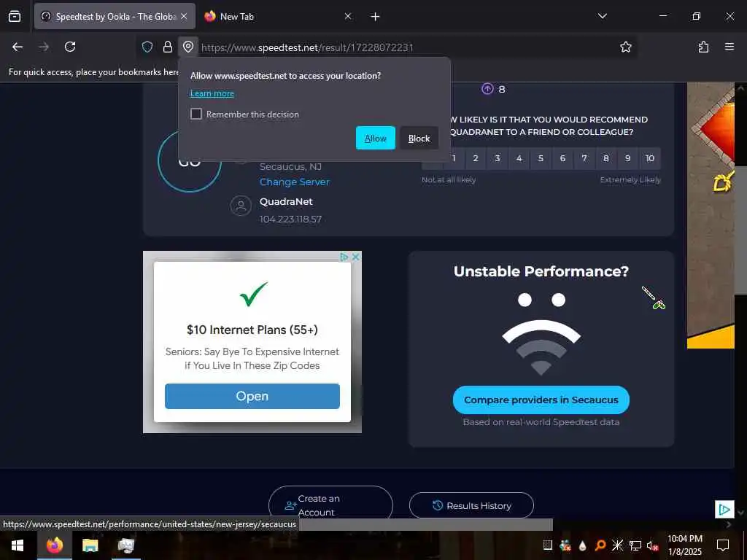747x560 pixels.
Task: Open the Extensions puzzle icon
Action: 703,47
